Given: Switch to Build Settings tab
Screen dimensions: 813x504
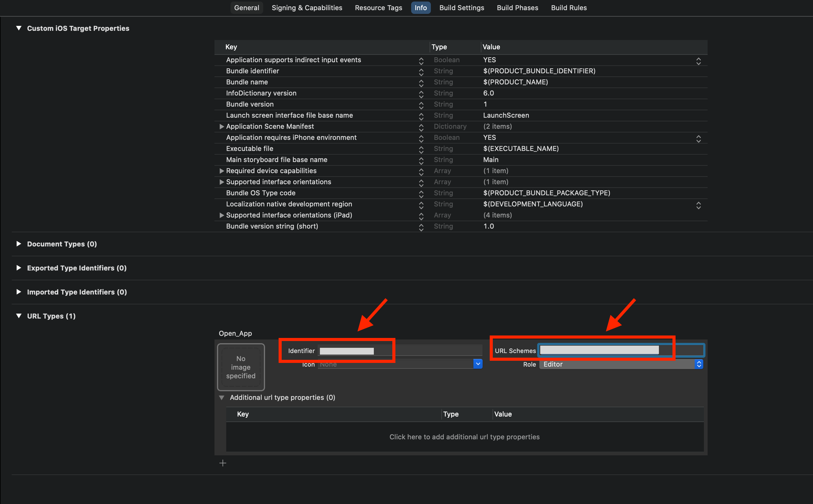Looking at the screenshot, I should (462, 8).
